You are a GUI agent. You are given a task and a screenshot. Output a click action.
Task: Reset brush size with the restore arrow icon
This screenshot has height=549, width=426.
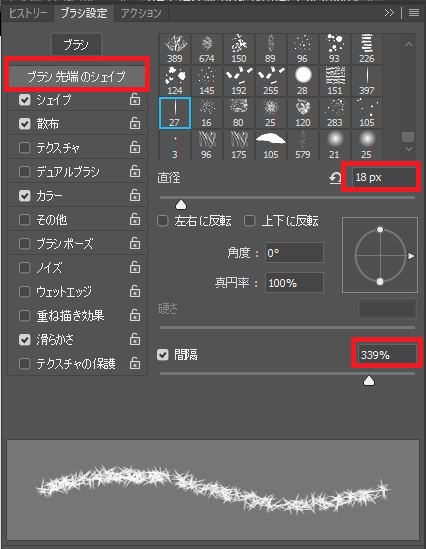click(335, 178)
